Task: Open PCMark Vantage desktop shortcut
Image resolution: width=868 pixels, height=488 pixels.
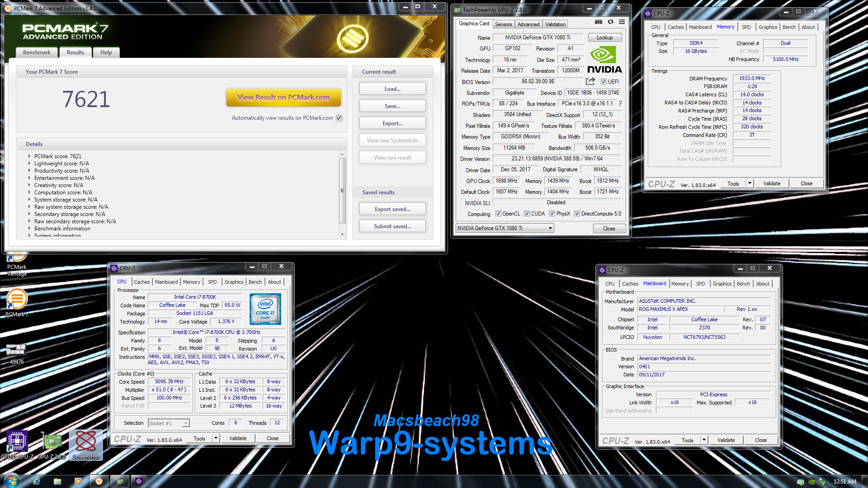Action: pyautogui.click(x=17, y=265)
